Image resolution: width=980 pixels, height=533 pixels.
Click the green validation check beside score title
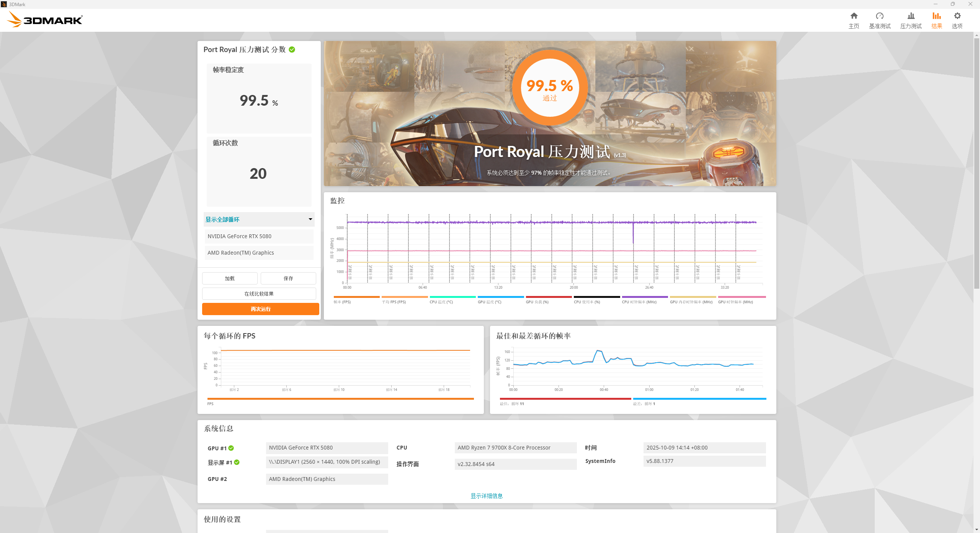coord(292,50)
